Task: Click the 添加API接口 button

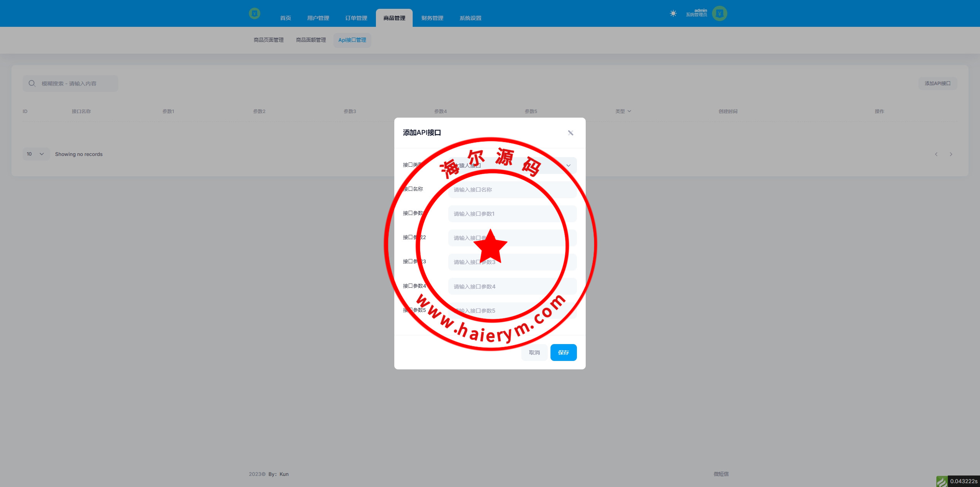Action: pos(938,84)
